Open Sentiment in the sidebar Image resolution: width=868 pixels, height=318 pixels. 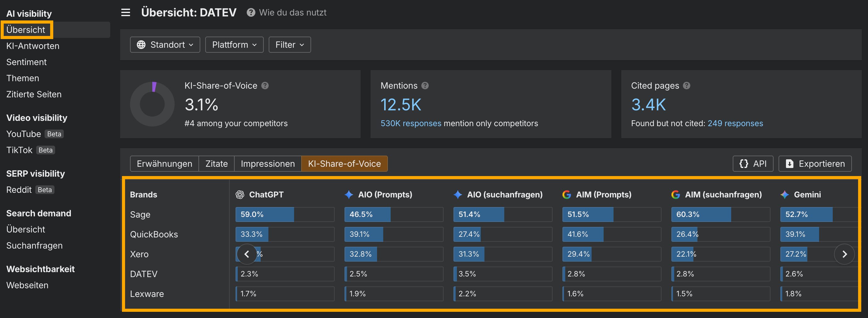(26, 62)
